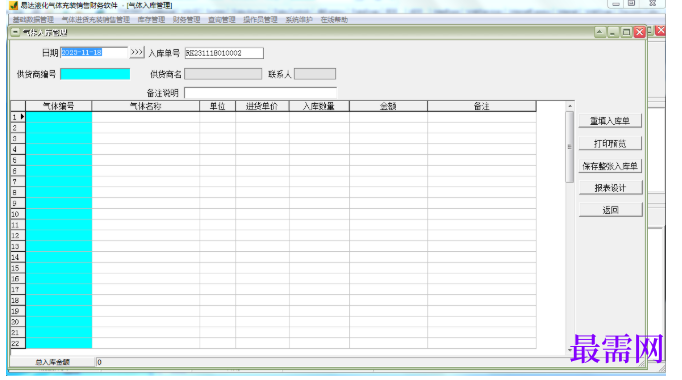Click the >>> date picker button
682x380 pixels.
point(137,53)
